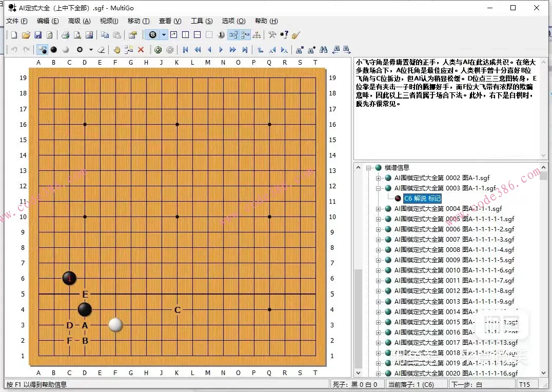552x392 pixels.
Task: Select the C6 解说 标记 tree entry
Action: tap(422, 199)
